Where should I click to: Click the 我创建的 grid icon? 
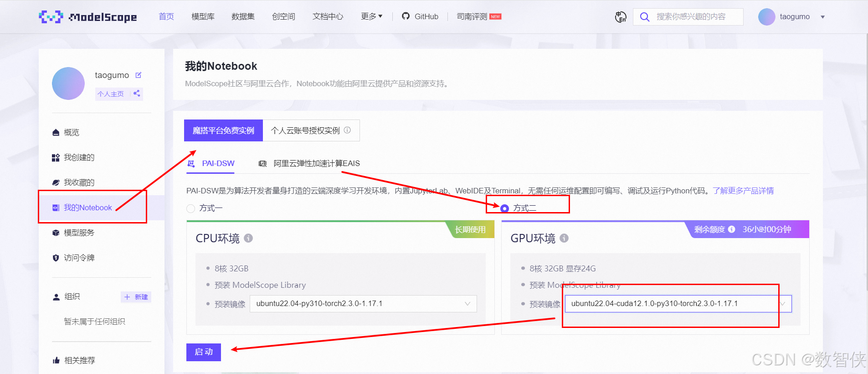56,157
